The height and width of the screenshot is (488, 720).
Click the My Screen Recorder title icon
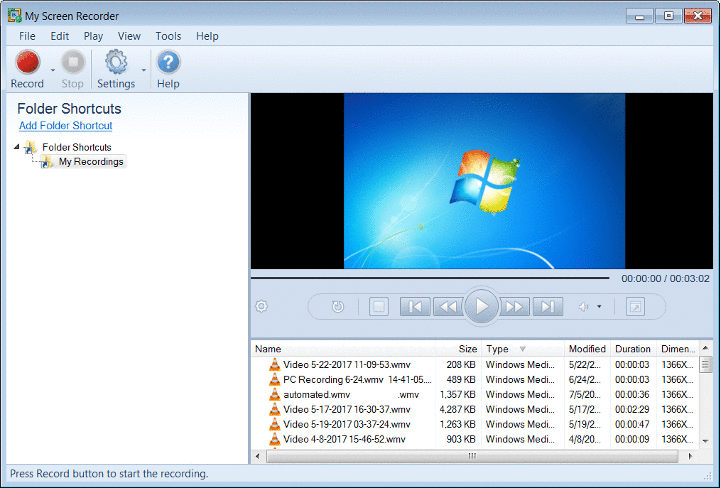point(15,16)
